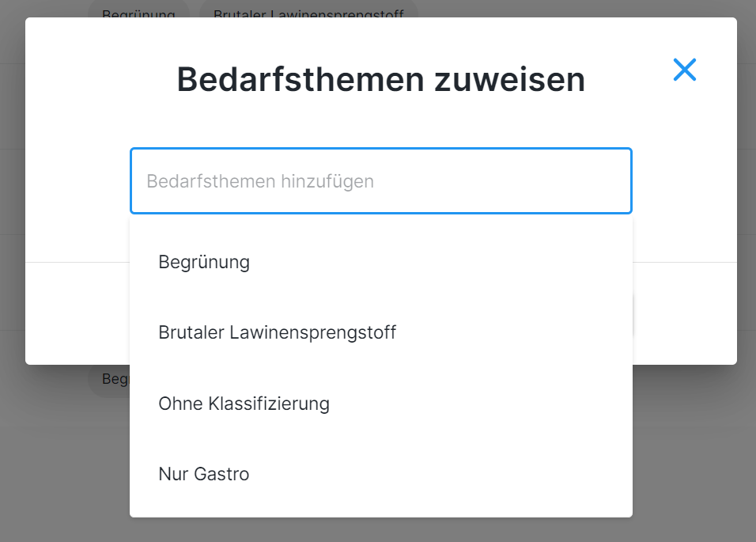Click the first suggestion in the list
The image size is (756, 542).
[x=204, y=262]
